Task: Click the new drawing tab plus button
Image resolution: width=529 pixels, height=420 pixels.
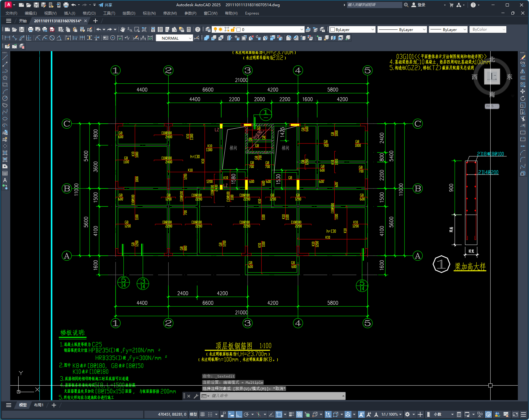Action: pyautogui.click(x=95, y=21)
